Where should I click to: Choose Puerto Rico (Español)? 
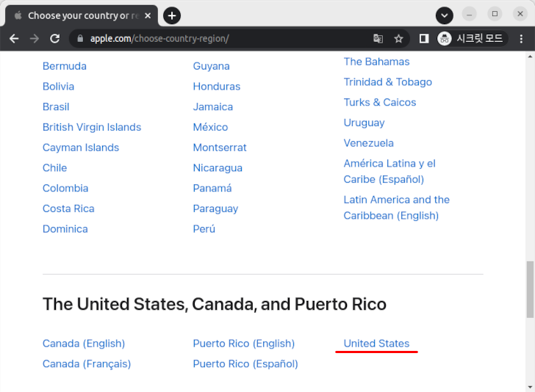coord(245,364)
